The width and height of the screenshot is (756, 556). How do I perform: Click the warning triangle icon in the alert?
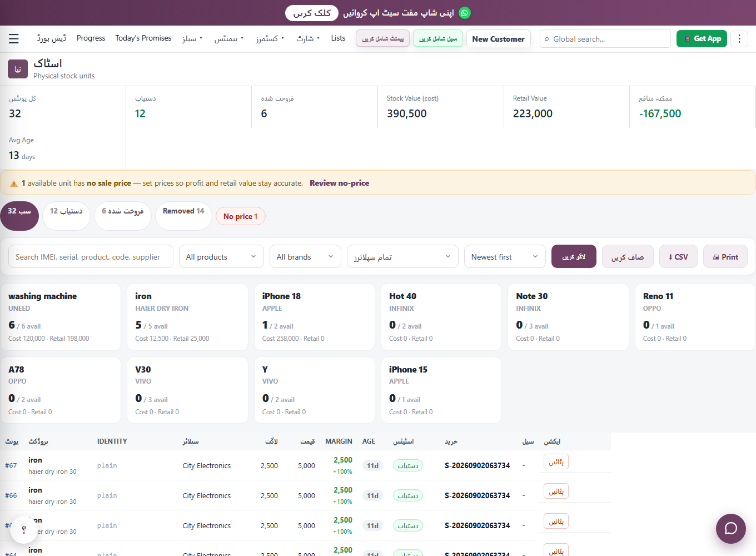coord(14,183)
